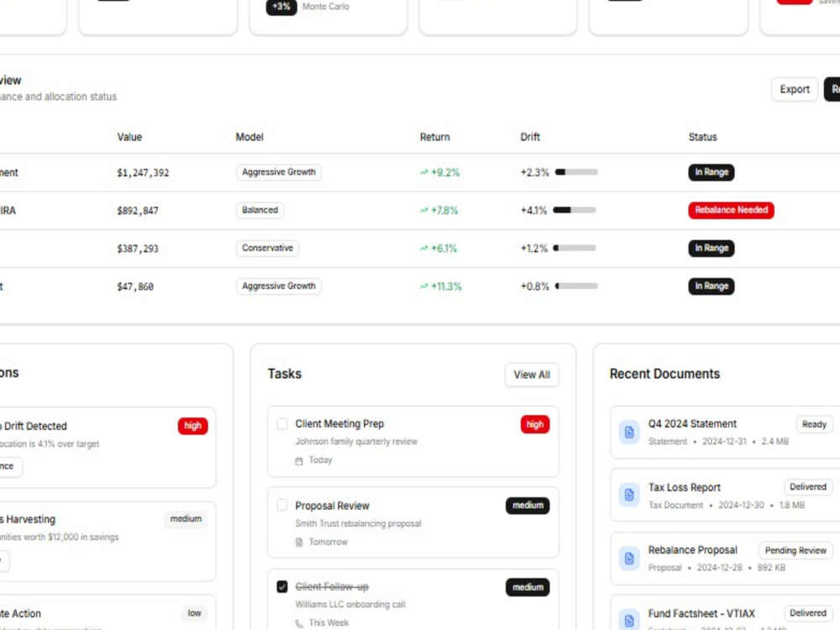Viewport: 840px width, 630px height.
Task: Click the trend arrow icon beside +7.8%
Action: pos(423,211)
